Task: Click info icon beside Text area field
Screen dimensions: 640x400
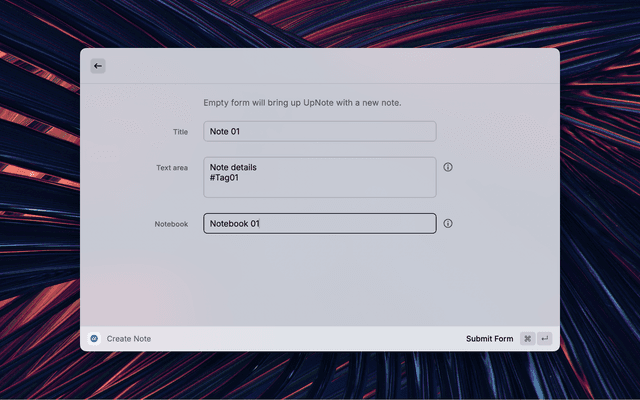Action: pyautogui.click(x=448, y=167)
